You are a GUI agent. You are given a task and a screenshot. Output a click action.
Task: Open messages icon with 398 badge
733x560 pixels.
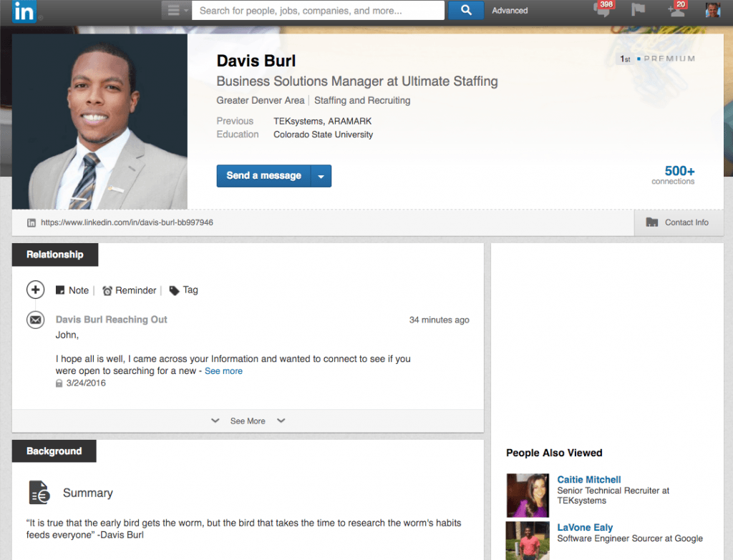pyautogui.click(x=603, y=10)
